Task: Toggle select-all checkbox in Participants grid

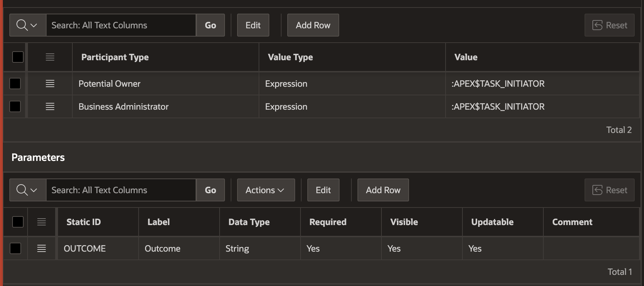Action: 18,57
